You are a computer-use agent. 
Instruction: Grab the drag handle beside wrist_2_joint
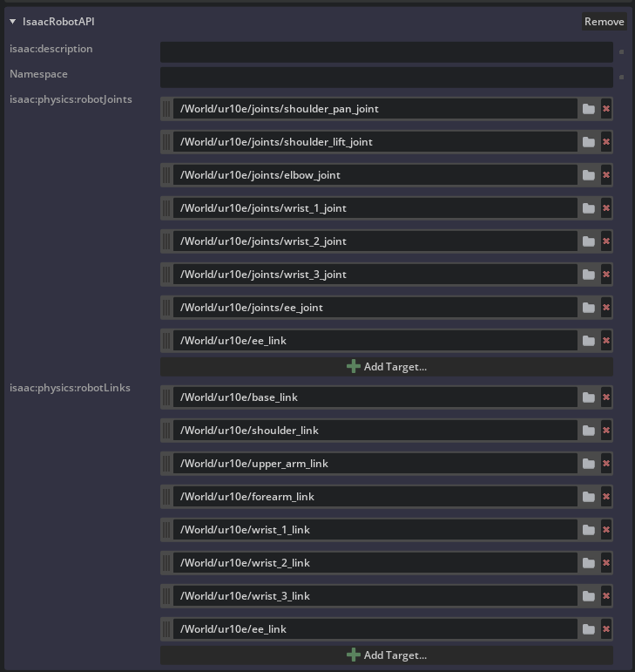click(x=166, y=241)
